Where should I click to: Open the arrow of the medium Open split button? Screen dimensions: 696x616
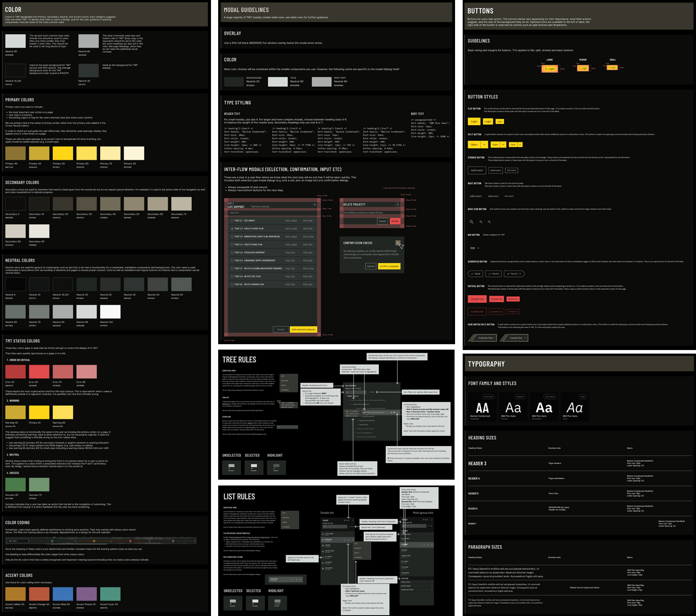pyautogui.click(x=503, y=144)
